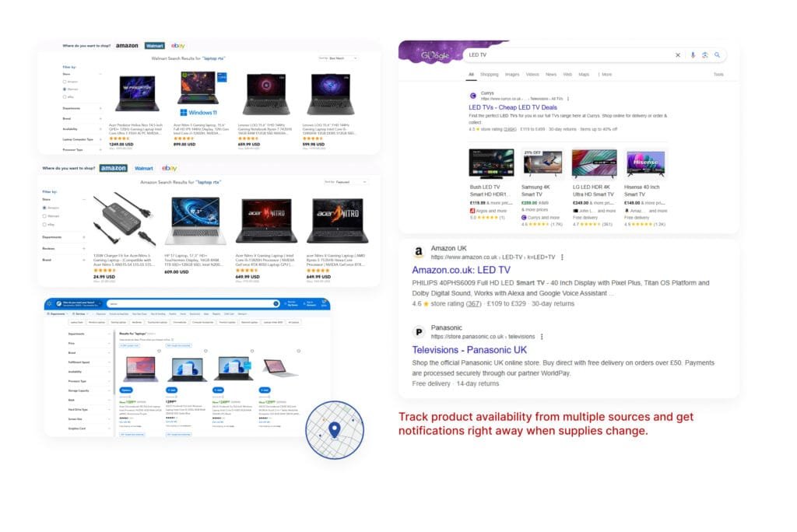797x532 pixels.
Task: Clear the Google search box with the X
Action: 678,55
